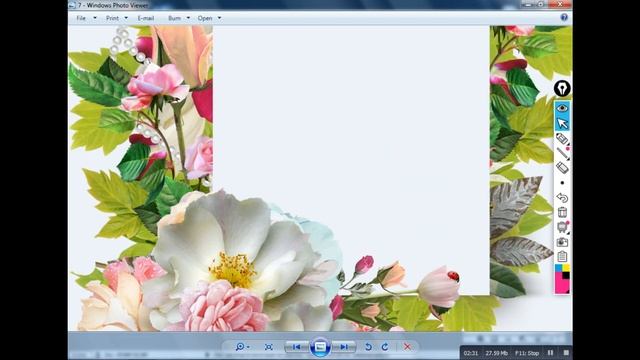This screenshot has width=640, height=360.
Task: Click the 27.59 Mb recording size
Action: tap(496, 353)
